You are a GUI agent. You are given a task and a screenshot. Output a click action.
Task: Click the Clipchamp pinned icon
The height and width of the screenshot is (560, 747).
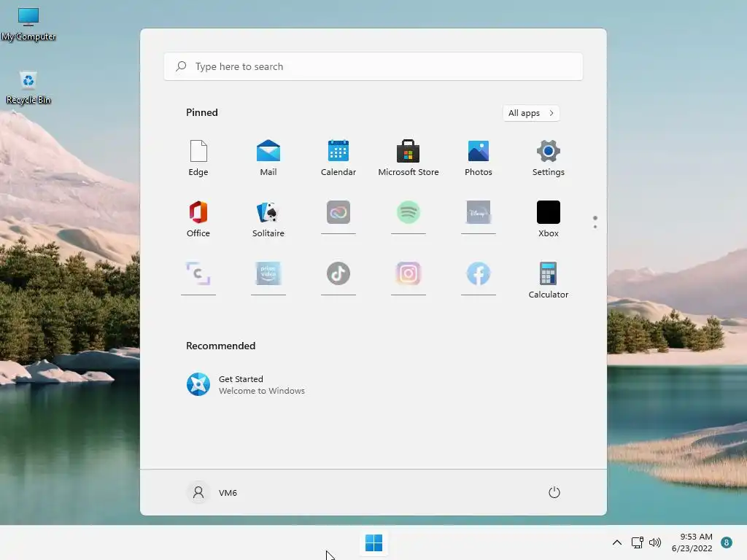coord(198,273)
